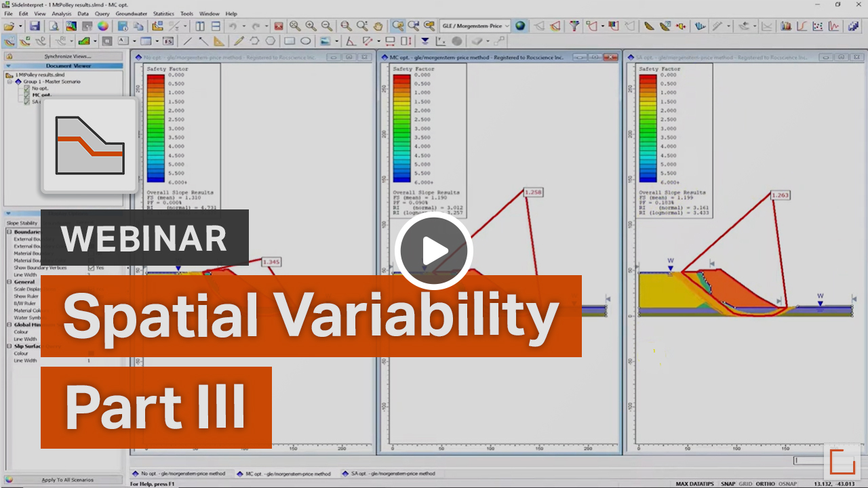This screenshot has height=488, width=868.
Task: Collapse Group 1 - Master Scenario node
Action: click(10, 81)
